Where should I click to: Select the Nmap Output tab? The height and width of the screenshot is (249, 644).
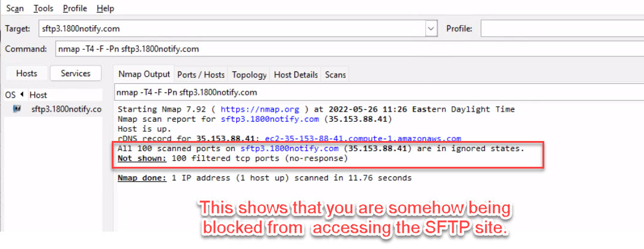pyautogui.click(x=144, y=74)
